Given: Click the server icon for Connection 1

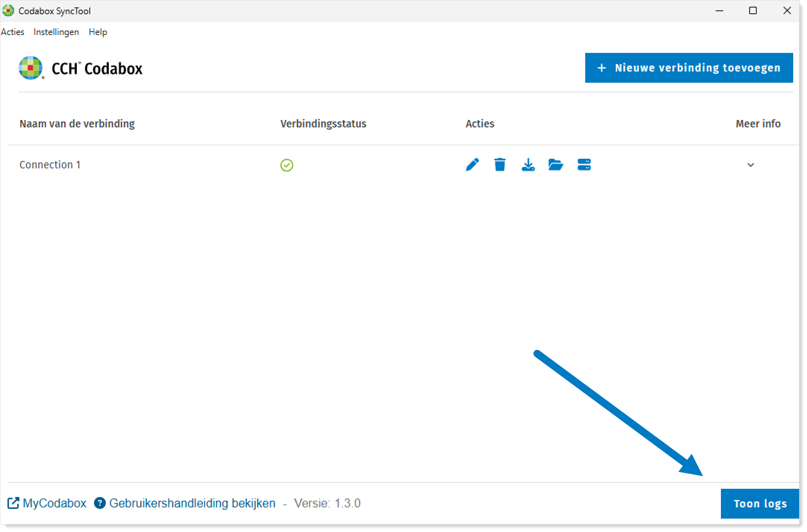Looking at the screenshot, I should (x=584, y=165).
